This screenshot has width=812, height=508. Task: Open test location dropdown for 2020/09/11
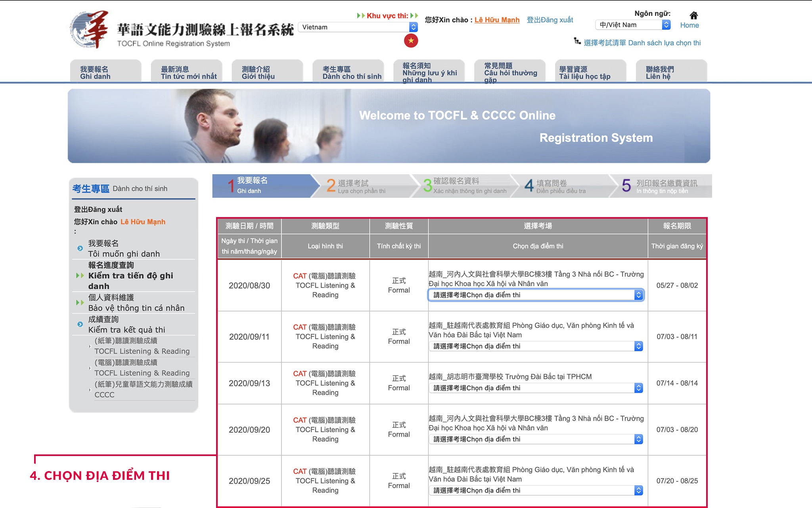pyautogui.click(x=536, y=346)
